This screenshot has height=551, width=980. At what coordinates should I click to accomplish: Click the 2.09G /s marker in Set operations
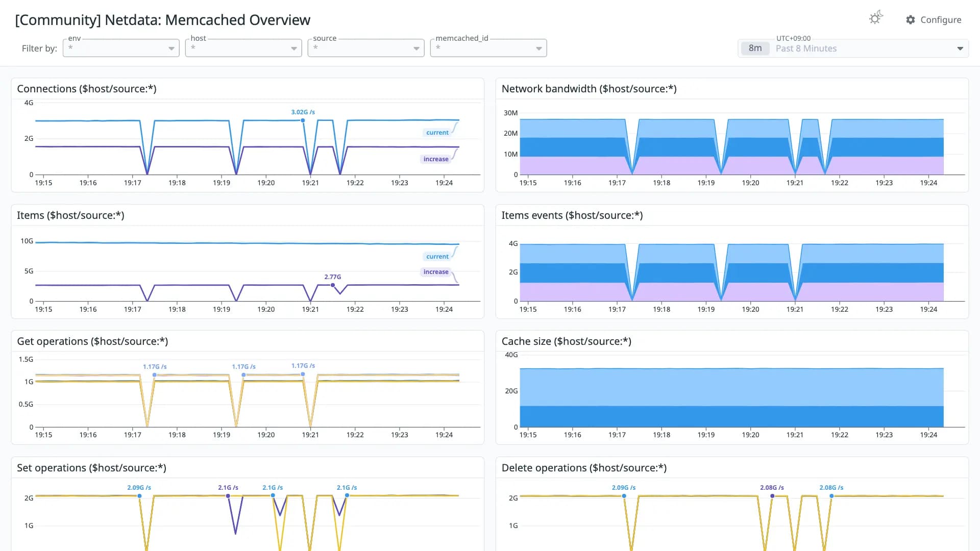tap(139, 496)
